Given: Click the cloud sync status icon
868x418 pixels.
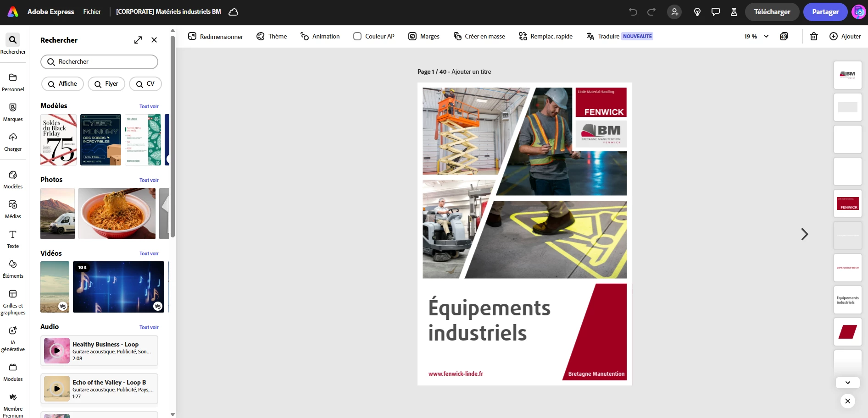Looking at the screenshot, I should click(234, 12).
